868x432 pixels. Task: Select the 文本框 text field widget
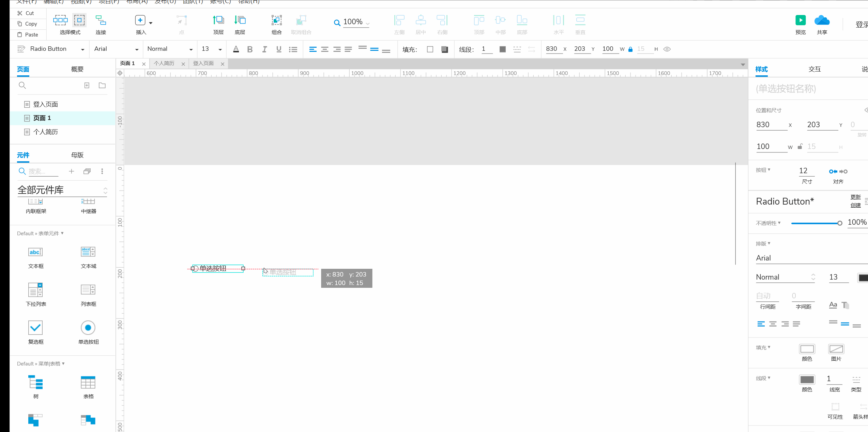tap(35, 257)
